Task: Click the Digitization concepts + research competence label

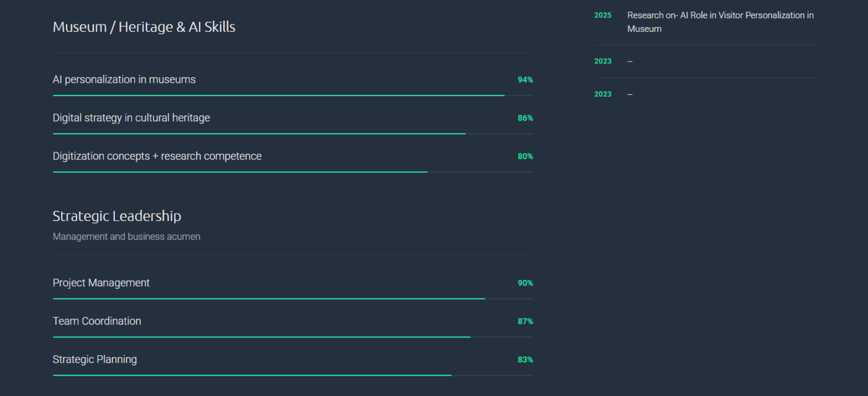Action: 157,156
